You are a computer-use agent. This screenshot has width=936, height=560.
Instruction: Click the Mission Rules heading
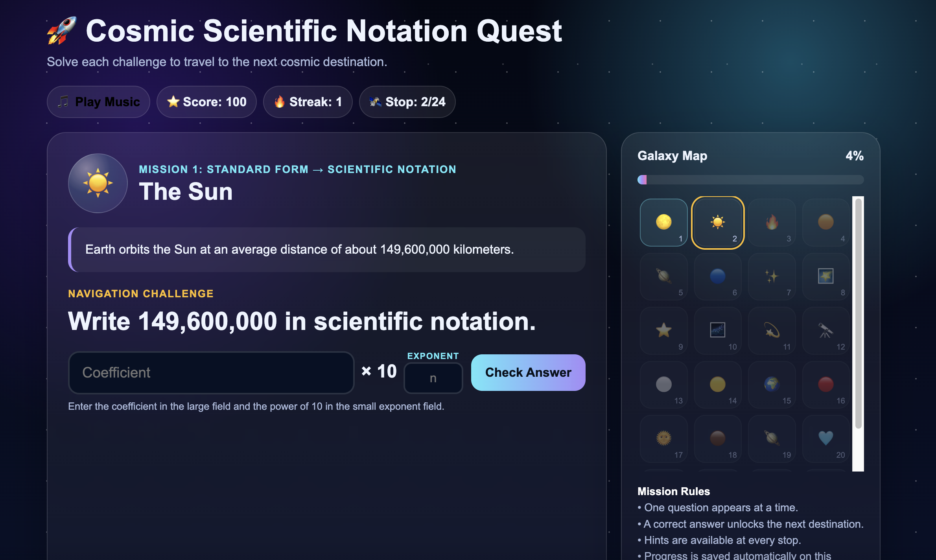click(674, 491)
